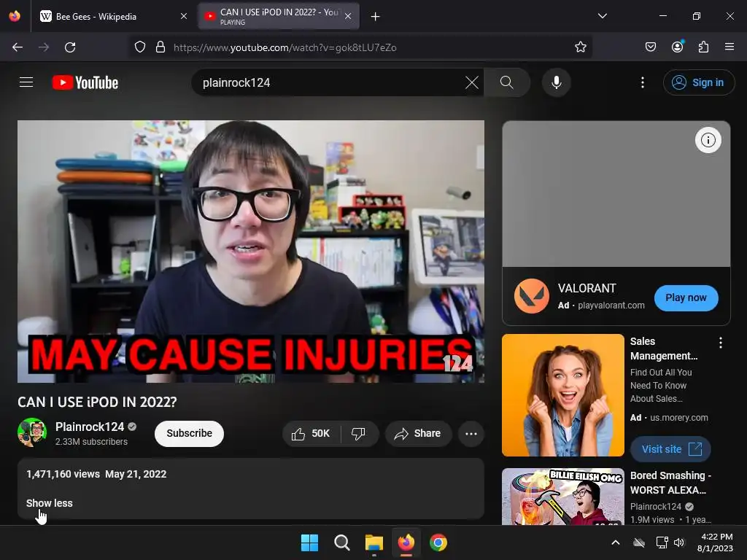Open ad info circle icon
The width and height of the screenshot is (747, 560).
[x=708, y=140]
